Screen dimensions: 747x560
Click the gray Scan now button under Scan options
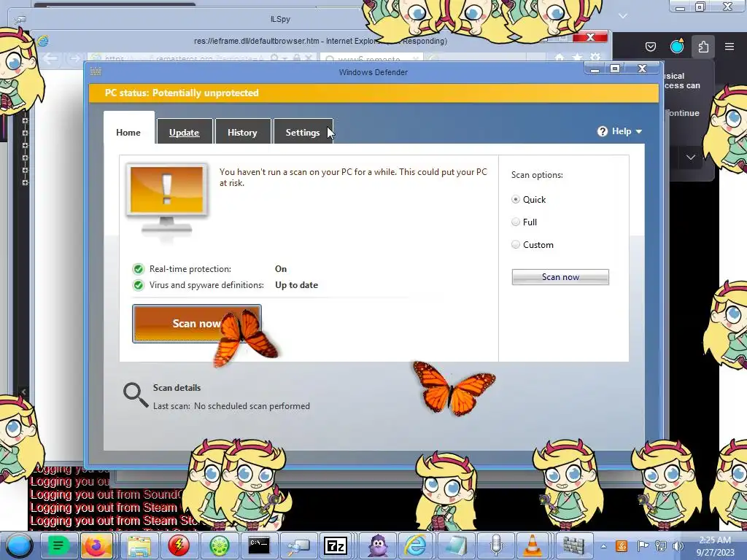point(560,277)
